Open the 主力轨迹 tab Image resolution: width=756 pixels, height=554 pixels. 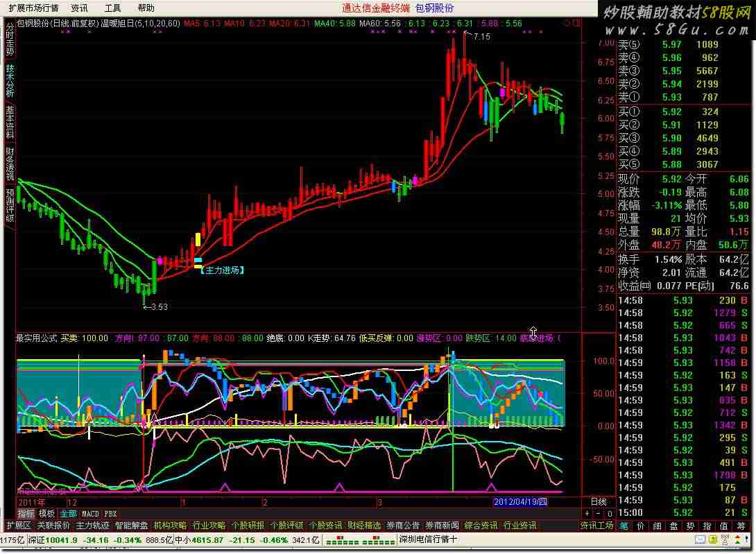point(92,526)
